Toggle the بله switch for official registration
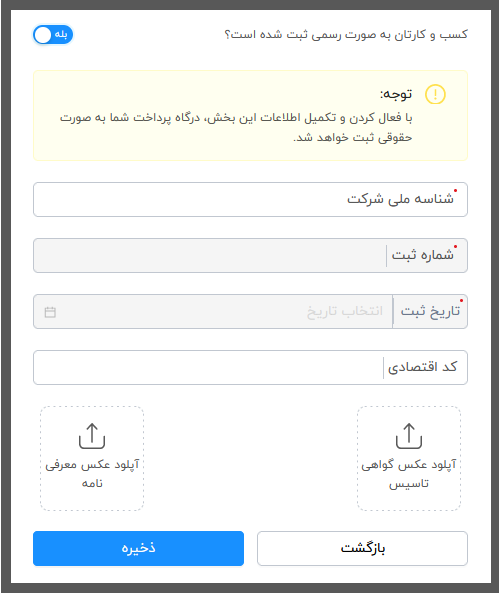499x594 pixels. click(53, 35)
